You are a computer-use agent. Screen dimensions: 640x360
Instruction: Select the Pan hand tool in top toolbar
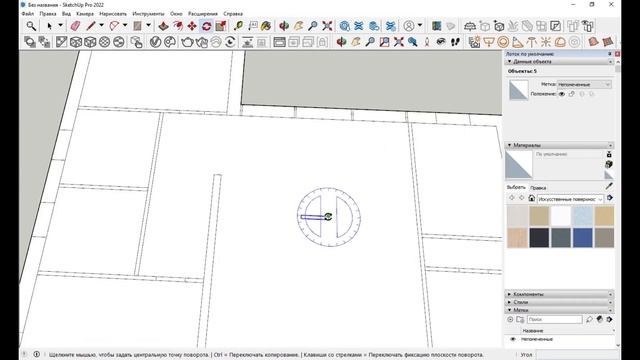pos(298,26)
